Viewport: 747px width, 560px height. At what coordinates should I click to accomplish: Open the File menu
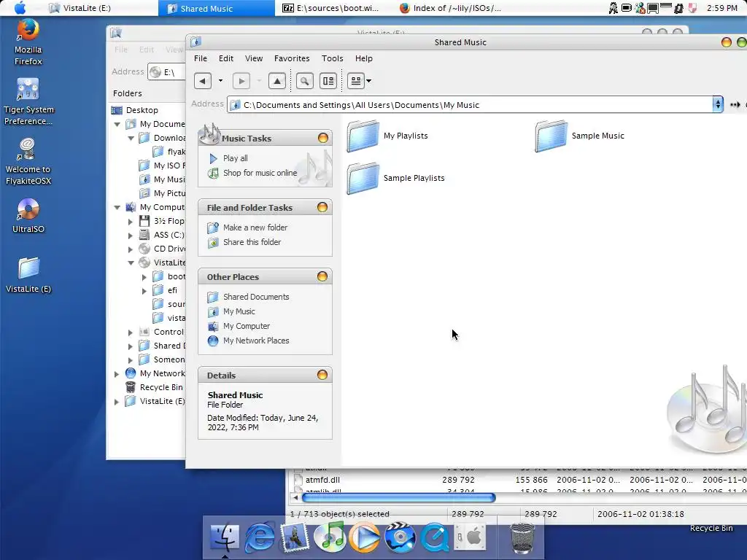[201, 58]
